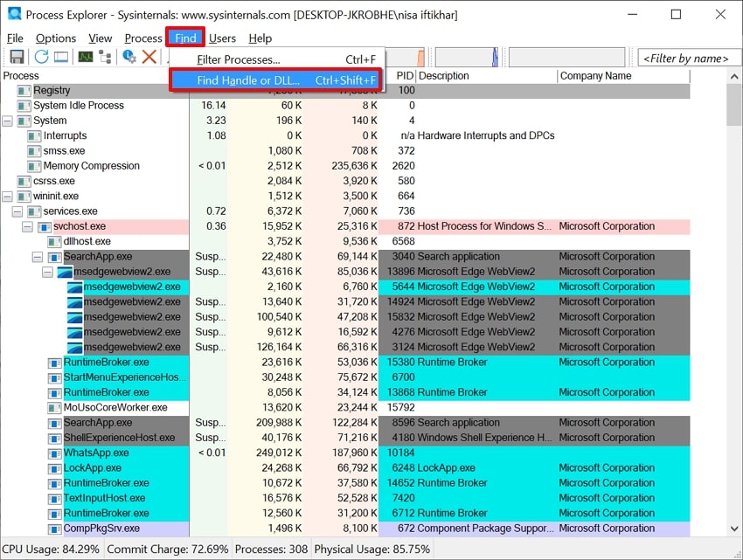This screenshot has height=560, width=743.
Task: Click the vertical scrollbar down arrow
Action: tap(735, 528)
